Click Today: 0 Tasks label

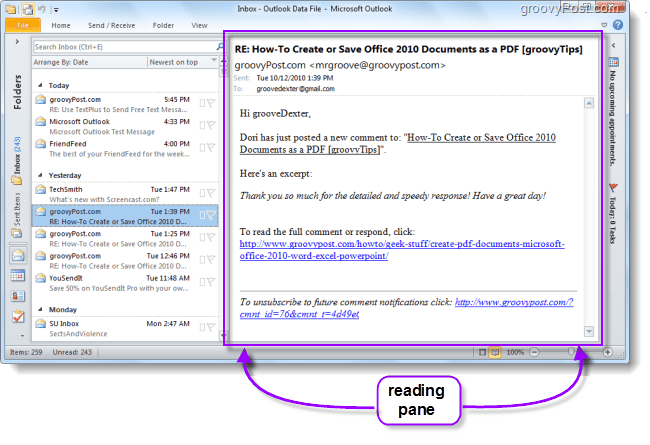pyautogui.click(x=613, y=220)
